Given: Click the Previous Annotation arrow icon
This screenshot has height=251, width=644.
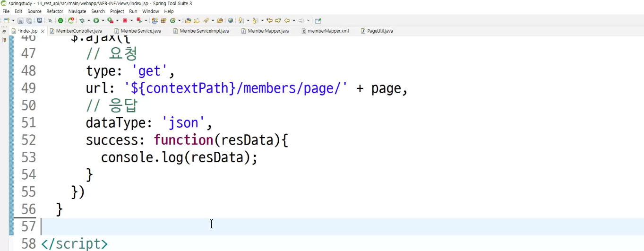Looking at the screenshot, I should [255, 20].
